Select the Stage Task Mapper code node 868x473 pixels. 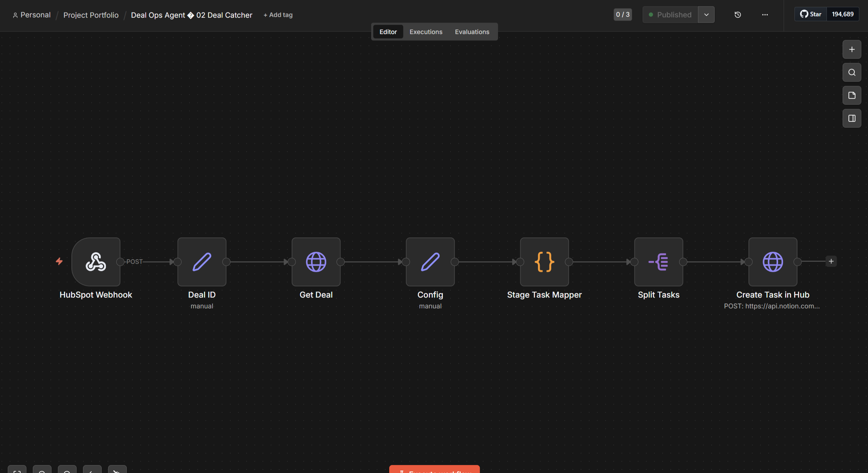coord(544,262)
